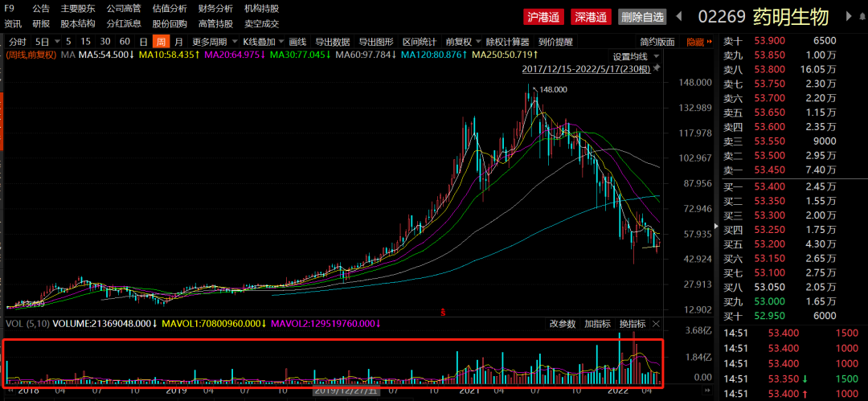Viewport: 868px width, 401px height.
Task: Open the 股本结构 share structure tab
Action: [x=77, y=23]
